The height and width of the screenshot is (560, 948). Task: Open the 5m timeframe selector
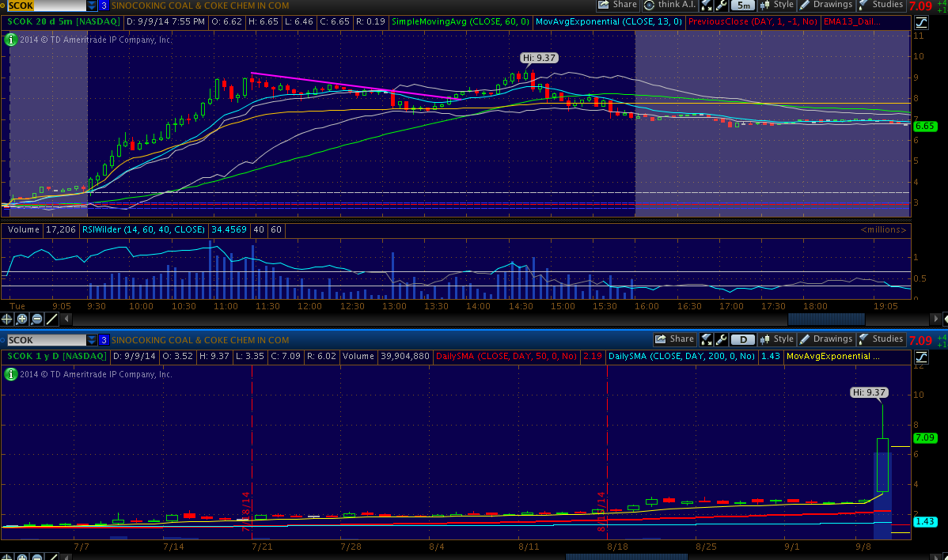pyautogui.click(x=742, y=5)
